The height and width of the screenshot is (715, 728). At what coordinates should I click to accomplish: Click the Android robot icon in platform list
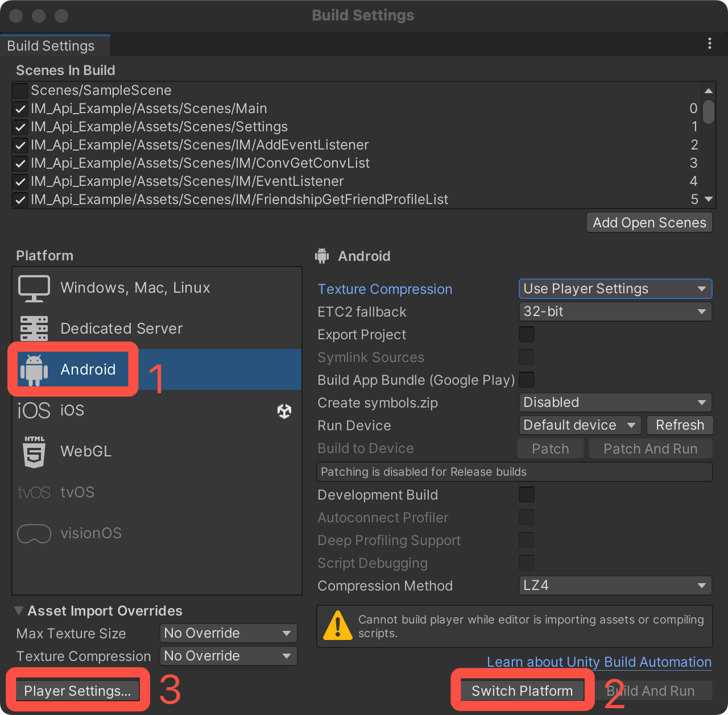tap(34, 370)
